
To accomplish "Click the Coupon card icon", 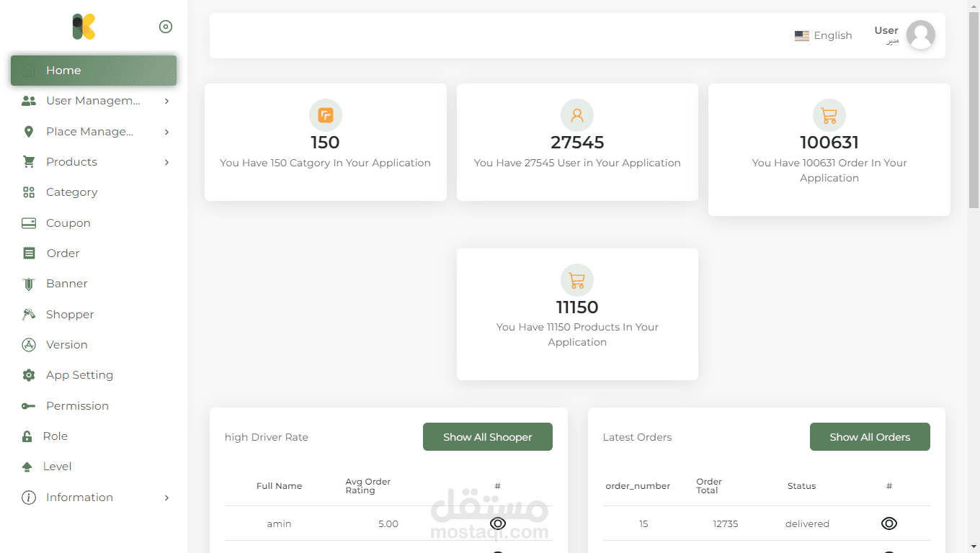I will click(x=29, y=223).
